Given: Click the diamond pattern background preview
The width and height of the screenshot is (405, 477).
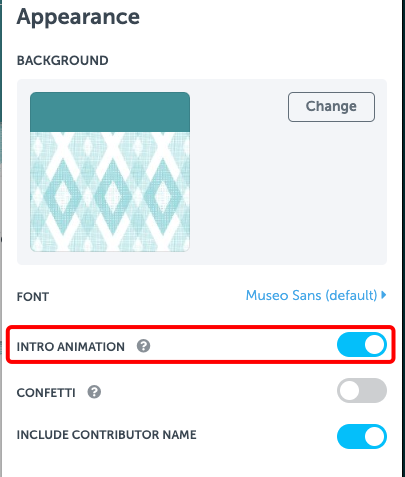Looking at the screenshot, I should (x=110, y=192).
